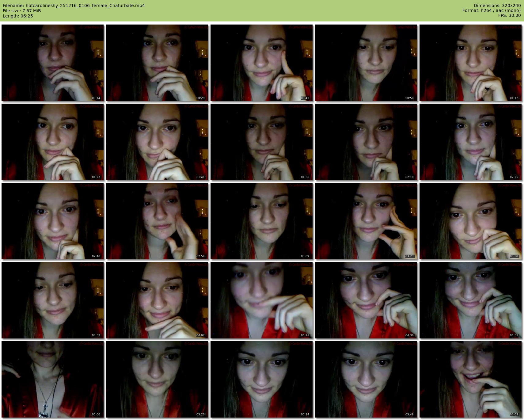524x420 pixels.
Task: Click the 00:58 video frame
Action: 366,63
